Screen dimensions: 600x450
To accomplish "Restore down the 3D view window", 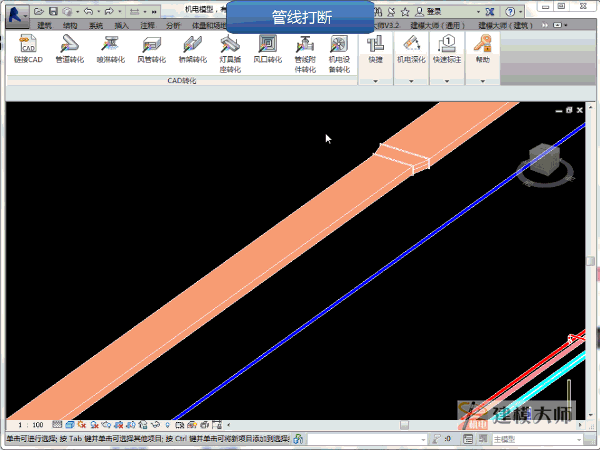I will click(569, 110).
